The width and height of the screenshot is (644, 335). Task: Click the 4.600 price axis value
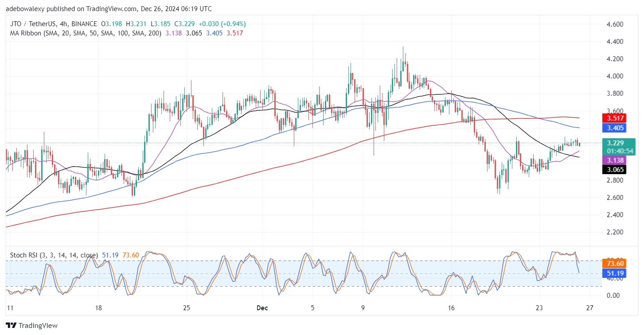615,24
